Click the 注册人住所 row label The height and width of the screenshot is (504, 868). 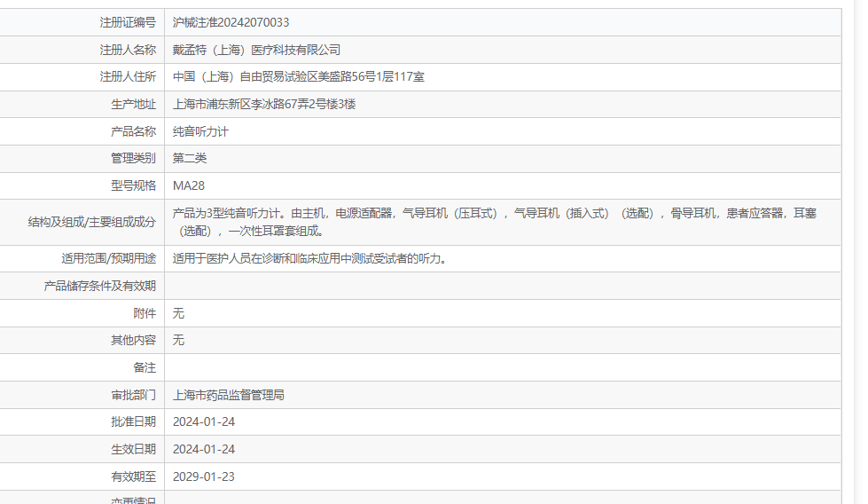coord(128,77)
